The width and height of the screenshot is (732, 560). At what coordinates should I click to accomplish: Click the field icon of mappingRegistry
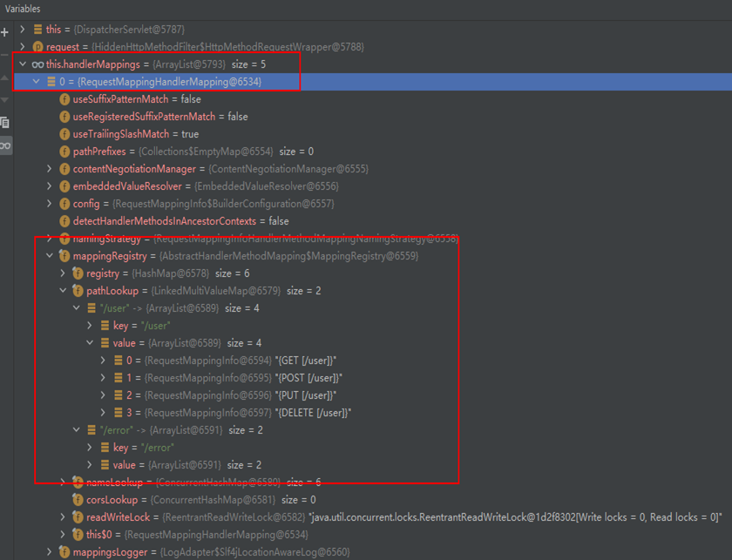point(64,256)
